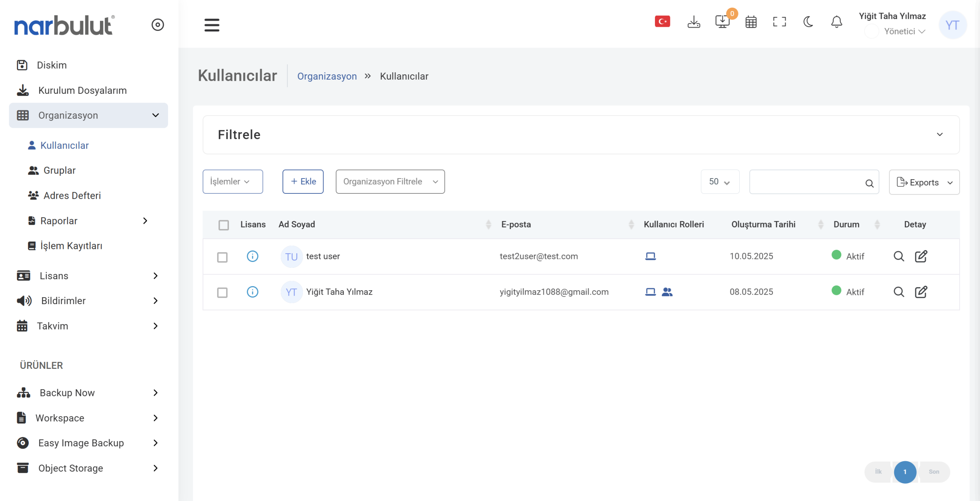This screenshot has height=501, width=980.
Task: Click the Turkish flag language icon
Action: (662, 22)
